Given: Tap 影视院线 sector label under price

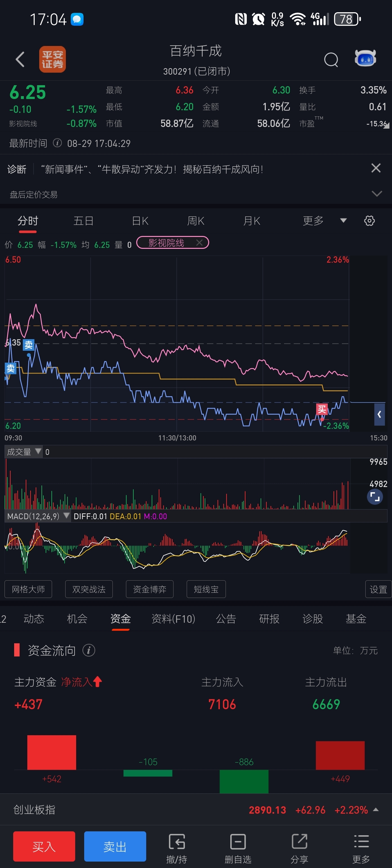Looking at the screenshot, I should click(23, 124).
